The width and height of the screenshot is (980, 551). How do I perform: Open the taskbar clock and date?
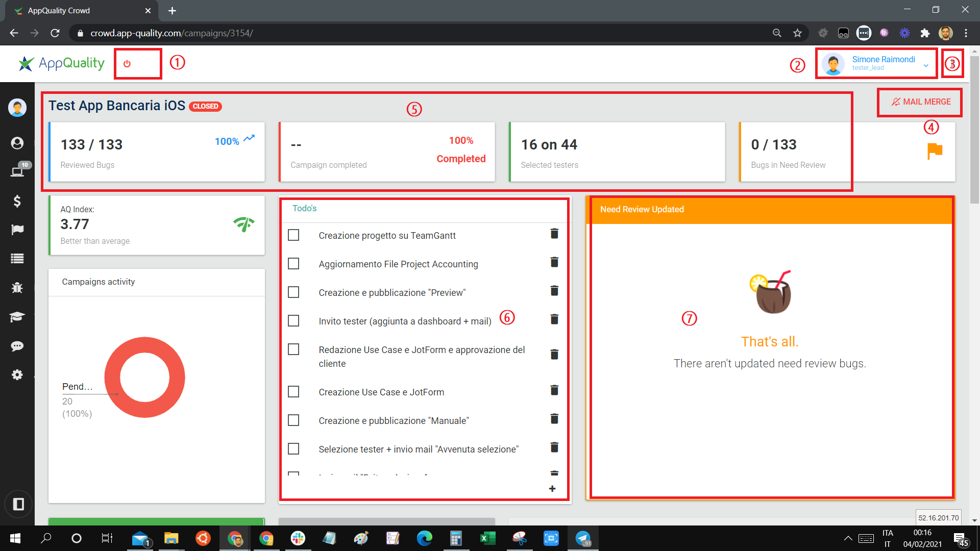922,538
